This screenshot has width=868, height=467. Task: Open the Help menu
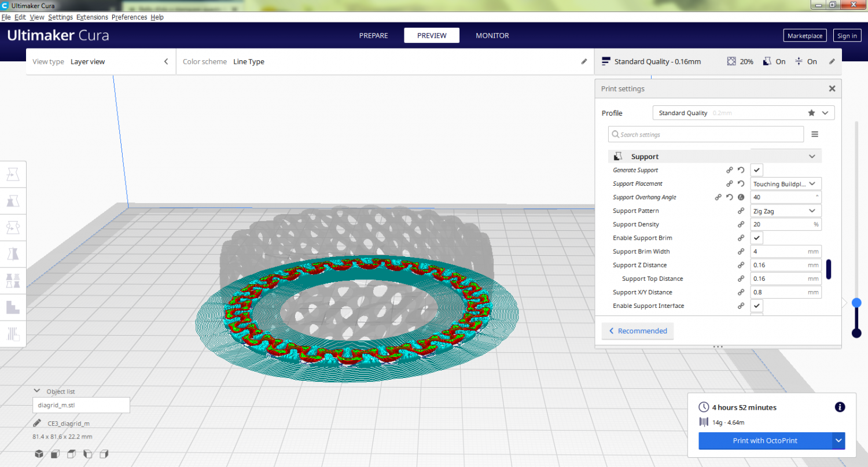click(x=157, y=17)
